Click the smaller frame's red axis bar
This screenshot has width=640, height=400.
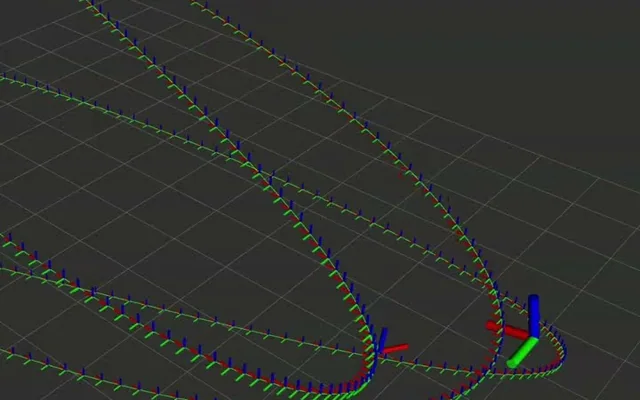pos(396,348)
